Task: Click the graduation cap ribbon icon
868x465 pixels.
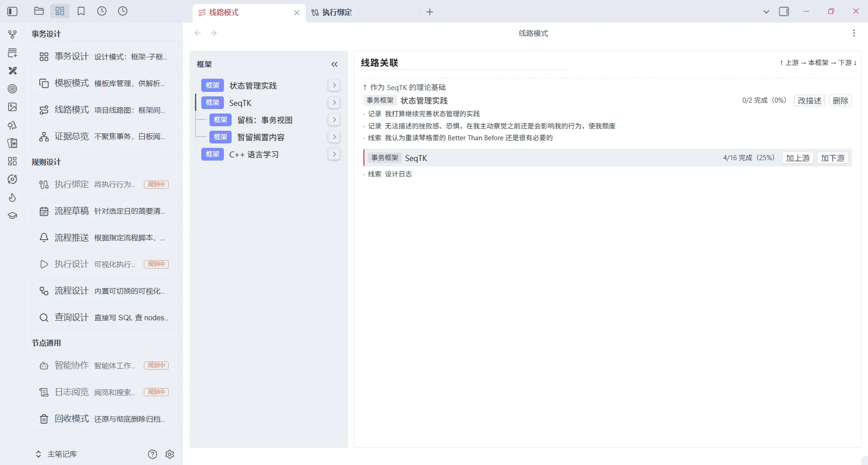Action: [x=13, y=216]
